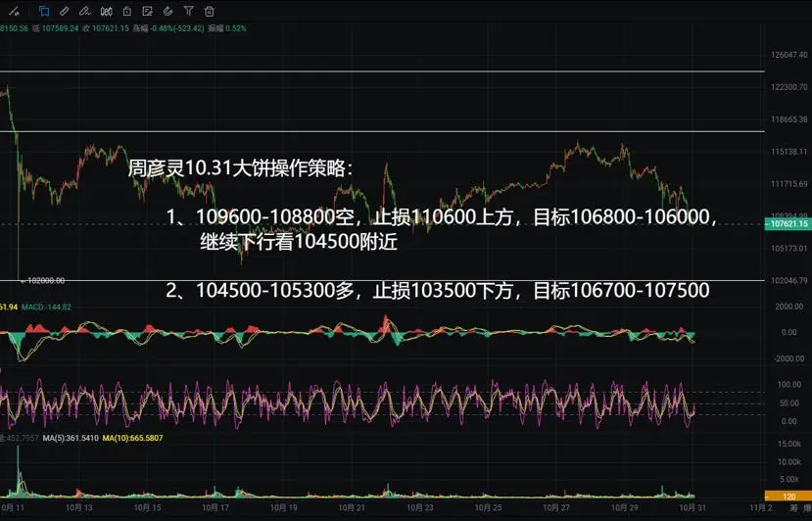Click the 105173.01 price axis label
The height and width of the screenshot is (521, 812).
(x=788, y=249)
